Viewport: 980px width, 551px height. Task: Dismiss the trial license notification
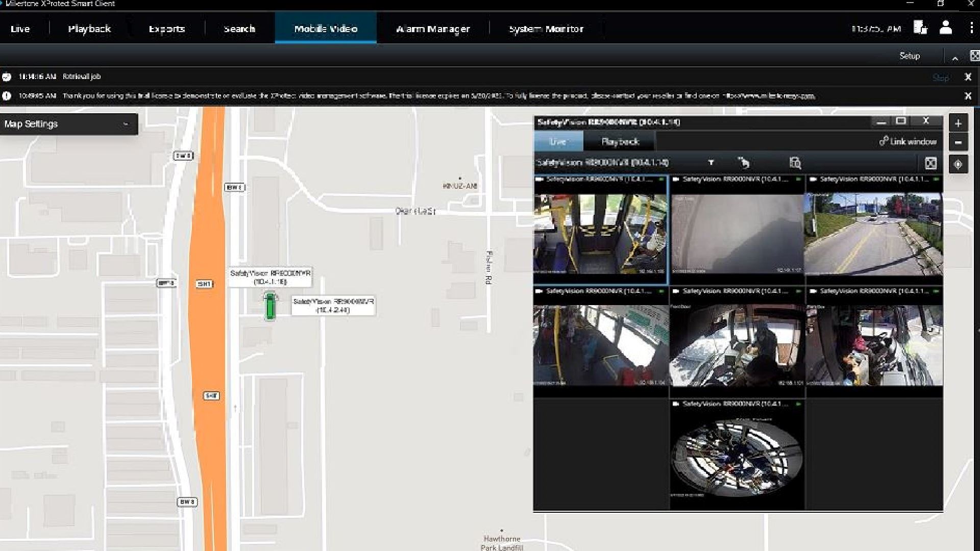point(968,96)
